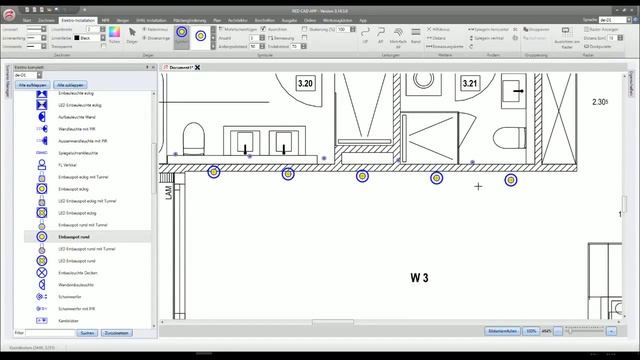
Task: Pick the Scheinwerfer mit PIR symbol
Action: tap(42, 309)
